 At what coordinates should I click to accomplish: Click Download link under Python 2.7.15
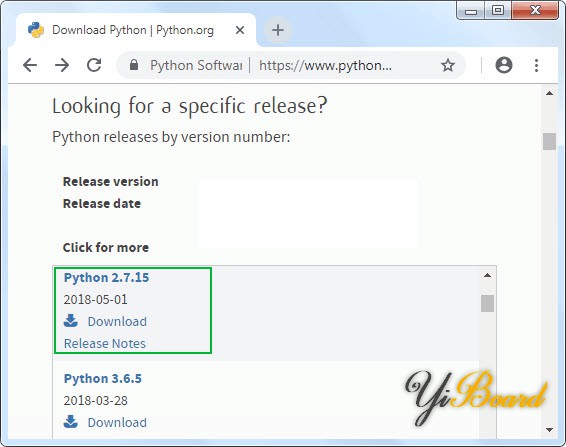tap(117, 321)
